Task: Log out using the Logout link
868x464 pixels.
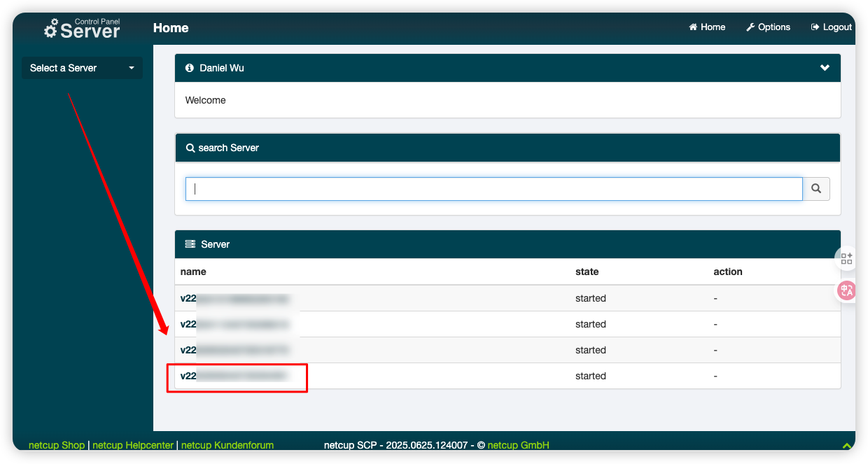Action: tap(831, 27)
